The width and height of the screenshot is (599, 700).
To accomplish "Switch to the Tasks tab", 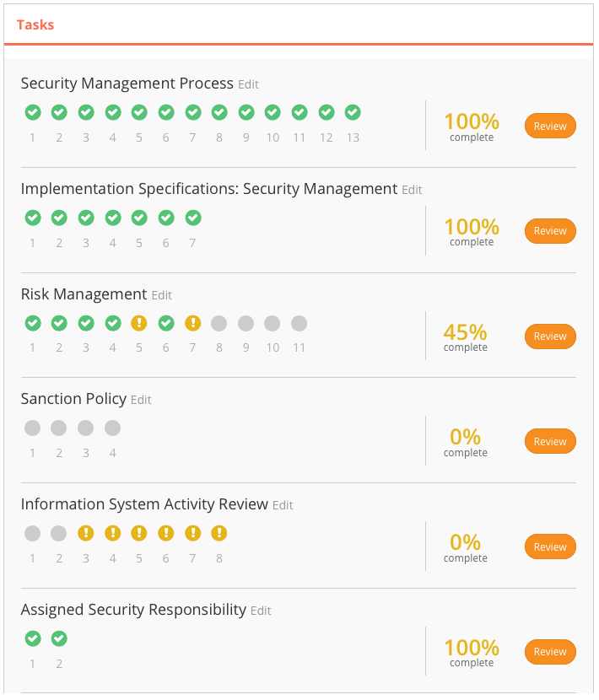I will [35, 24].
